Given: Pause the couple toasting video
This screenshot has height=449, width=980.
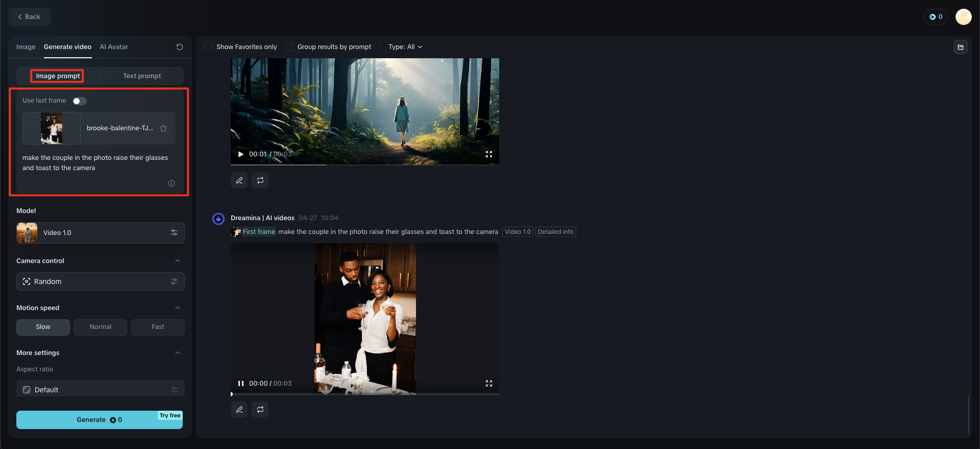Looking at the screenshot, I should [x=240, y=384].
